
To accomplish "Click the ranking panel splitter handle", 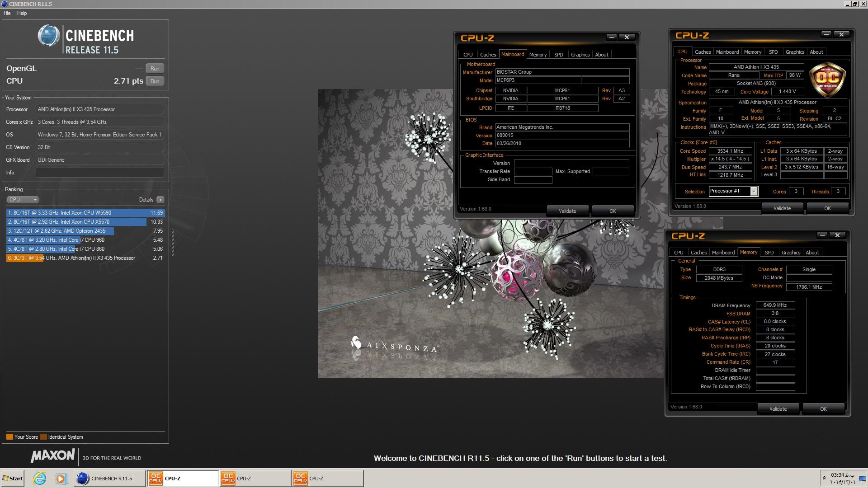I will tap(173, 244).
